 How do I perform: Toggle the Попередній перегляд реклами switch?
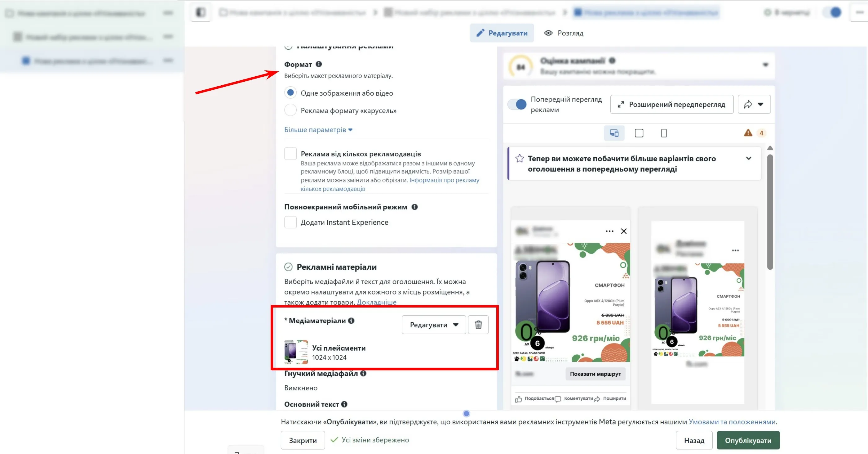pos(517,105)
